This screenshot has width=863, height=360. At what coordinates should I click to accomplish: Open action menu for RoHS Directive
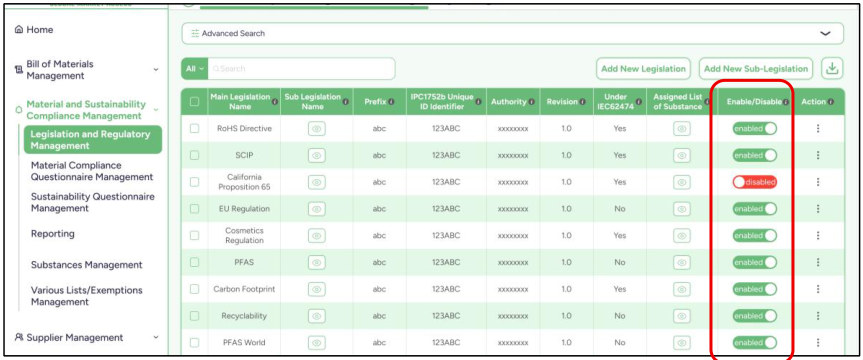pos(818,128)
